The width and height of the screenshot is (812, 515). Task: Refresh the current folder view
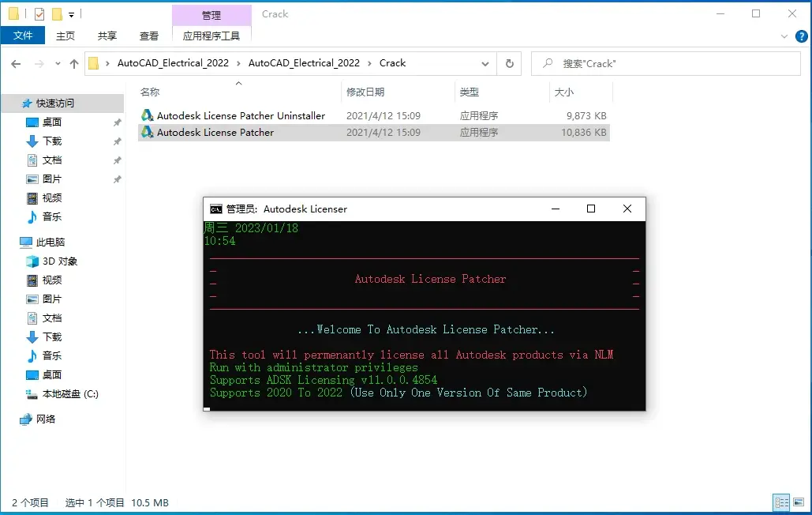tap(510, 64)
